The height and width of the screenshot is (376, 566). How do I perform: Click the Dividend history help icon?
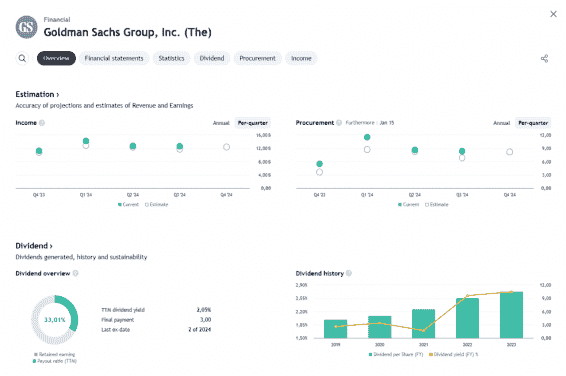coord(349,273)
